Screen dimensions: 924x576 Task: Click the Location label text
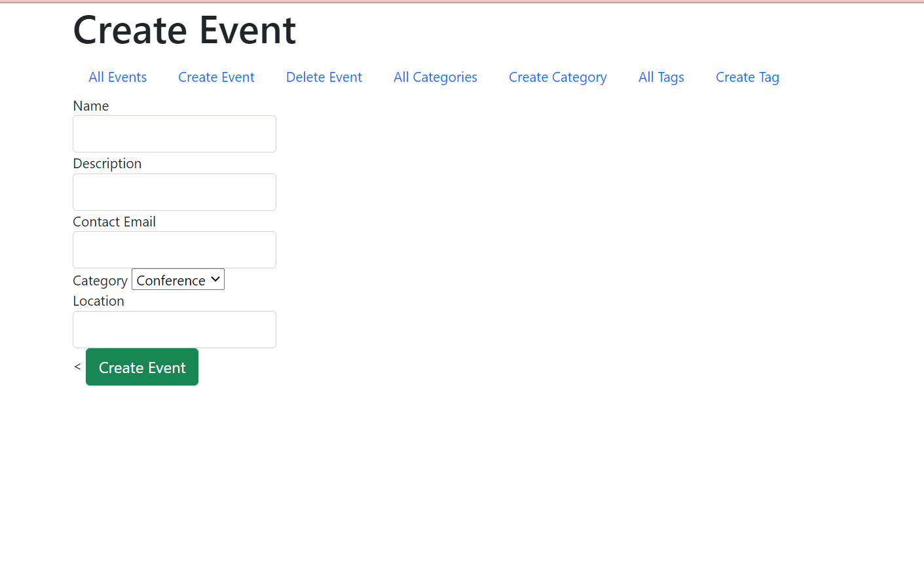pyautogui.click(x=98, y=300)
